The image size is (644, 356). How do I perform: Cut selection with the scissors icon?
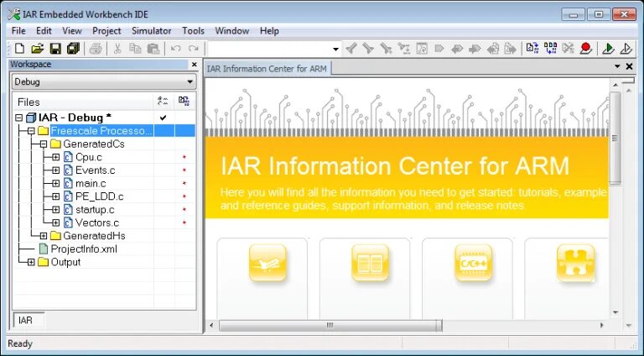pos(117,49)
